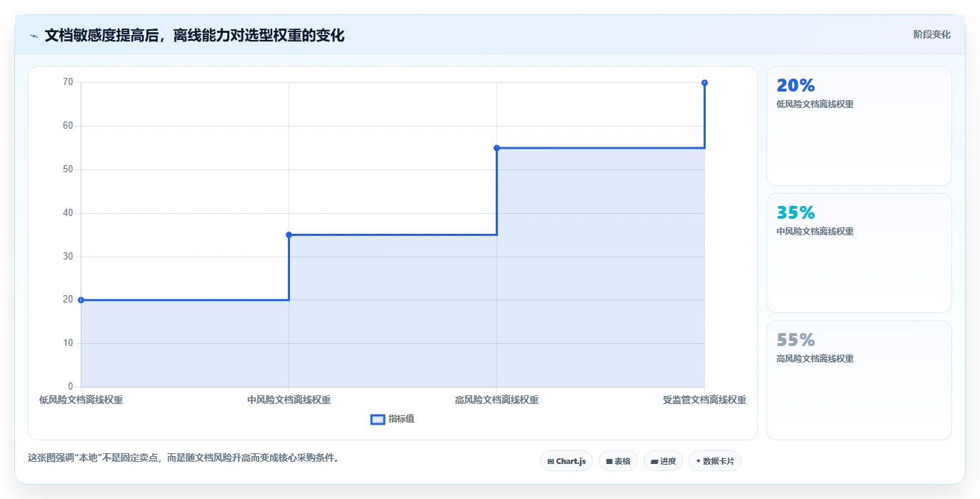The image size is (980, 499).
Task: Click the y-axis tick label 10
Action: 68,343
